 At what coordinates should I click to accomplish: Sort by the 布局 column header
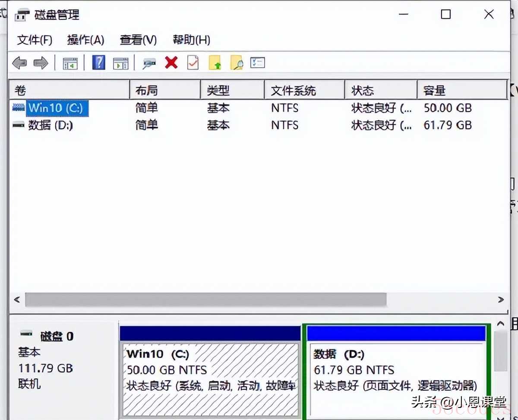[x=165, y=90]
